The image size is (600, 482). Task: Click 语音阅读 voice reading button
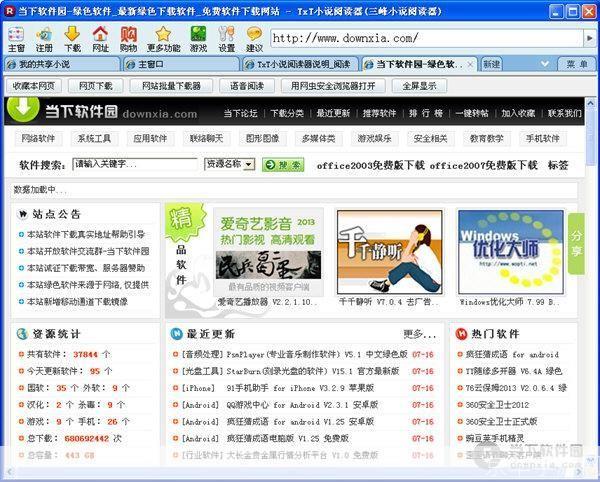[247, 86]
